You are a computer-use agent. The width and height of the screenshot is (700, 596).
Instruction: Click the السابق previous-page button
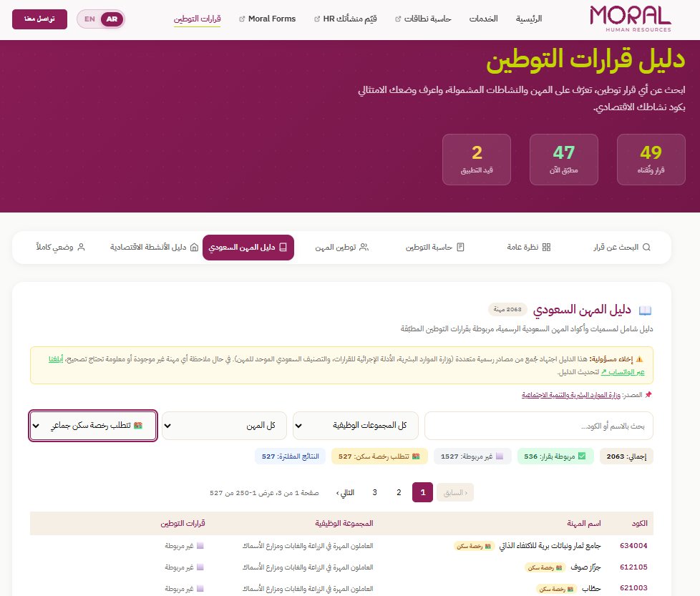[455, 492]
